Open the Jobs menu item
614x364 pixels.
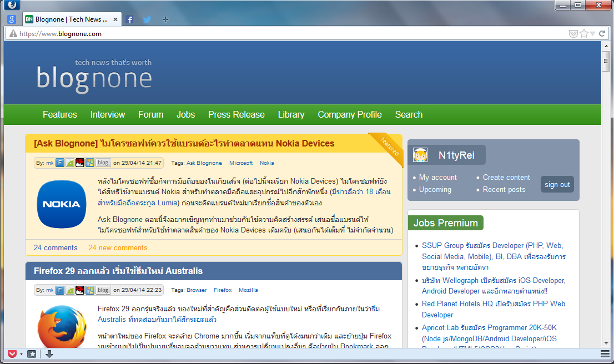pyautogui.click(x=185, y=115)
